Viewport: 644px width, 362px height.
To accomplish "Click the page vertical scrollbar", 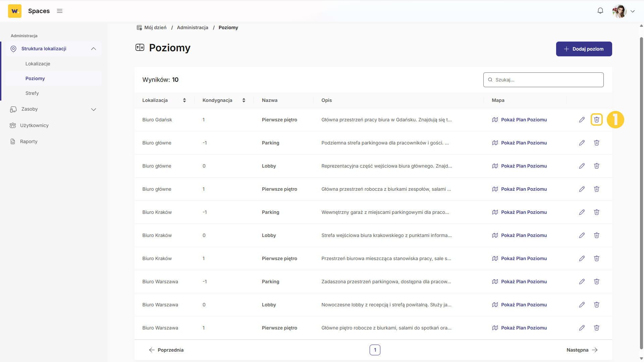I will click(x=641, y=193).
